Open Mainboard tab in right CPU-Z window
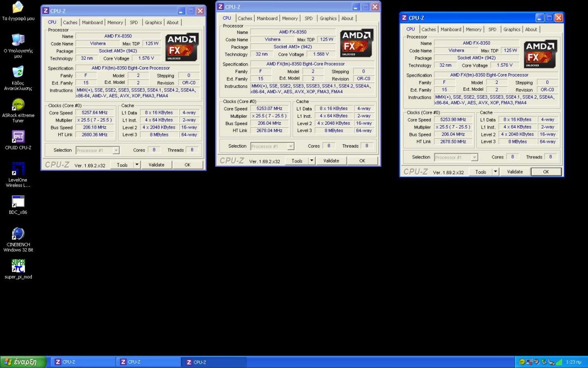The width and height of the screenshot is (588, 368). click(451, 29)
